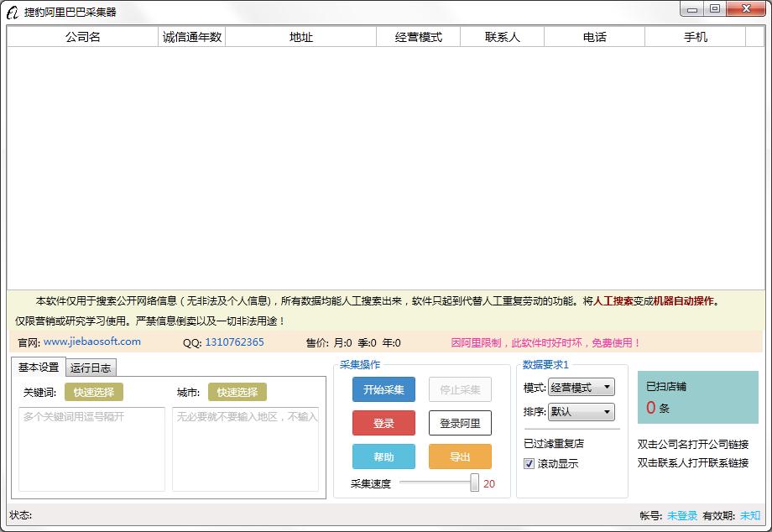Select the 基本设置 tab

39,368
